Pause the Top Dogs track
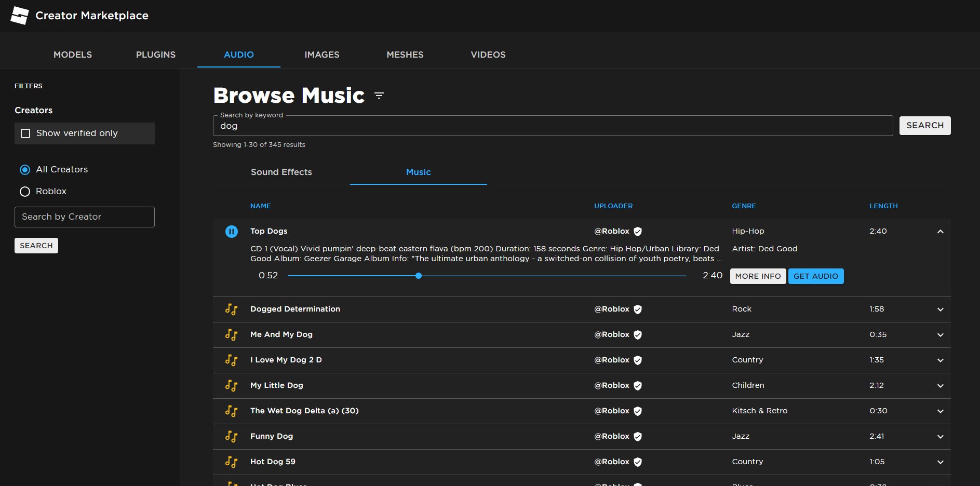The image size is (980, 486). (x=232, y=232)
